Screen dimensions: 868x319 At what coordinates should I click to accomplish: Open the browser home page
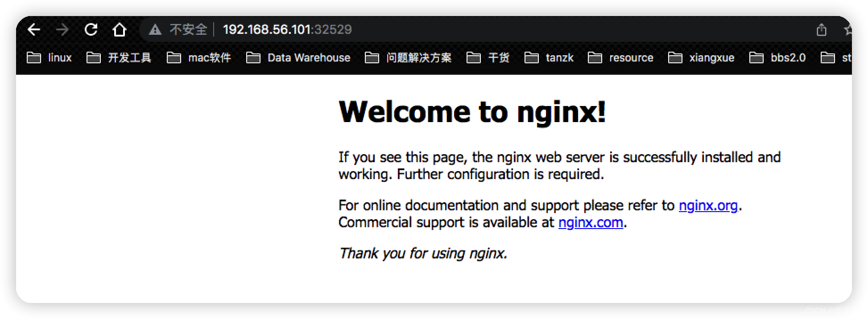click(120, 29)
